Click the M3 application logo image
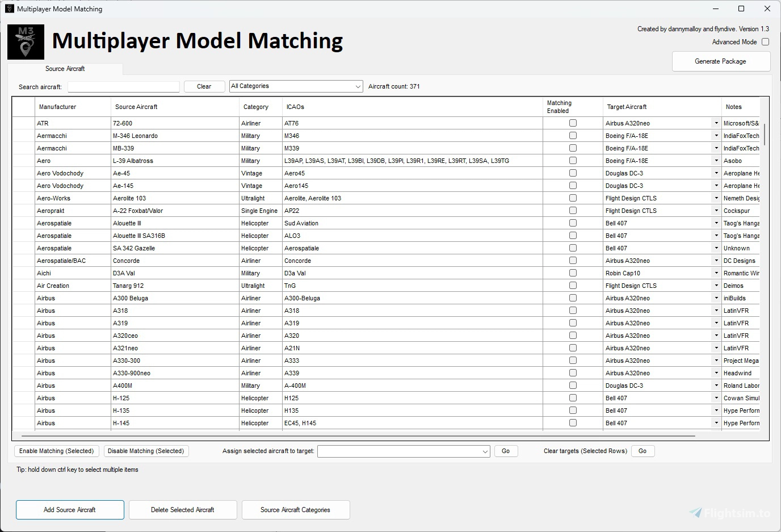The height and width of the screenshot is (532, 781). coord(25,41)
